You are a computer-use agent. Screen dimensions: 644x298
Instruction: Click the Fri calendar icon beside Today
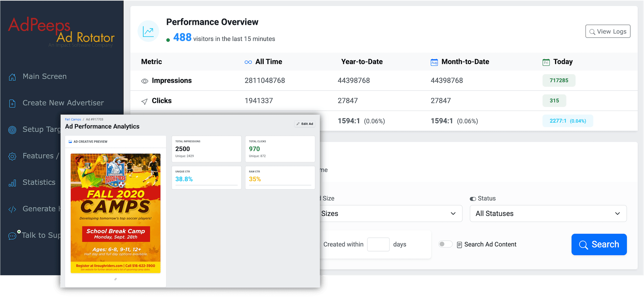pos(546,62)
